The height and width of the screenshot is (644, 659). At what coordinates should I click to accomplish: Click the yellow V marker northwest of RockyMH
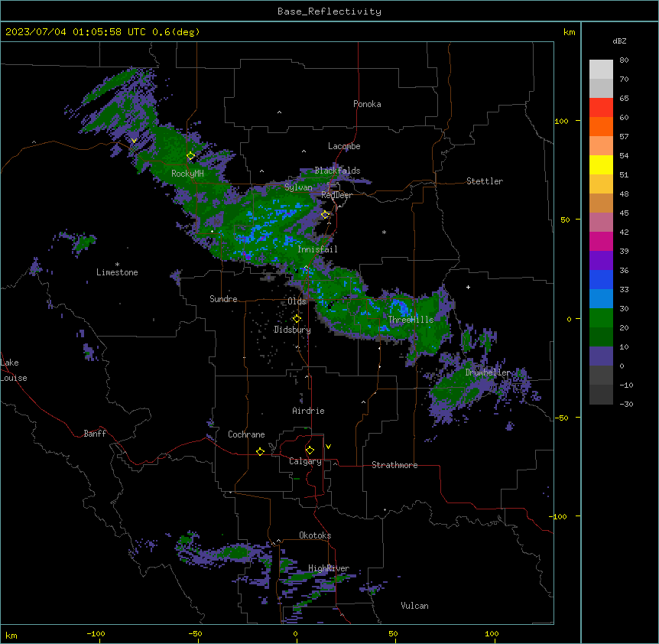pyautogui.click(x=134, y=141)
